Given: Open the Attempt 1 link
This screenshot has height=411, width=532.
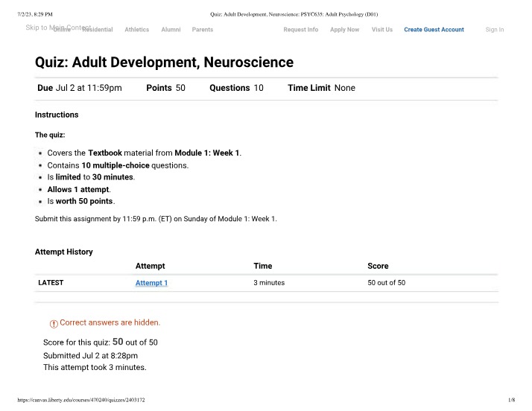Looking at the screenshot, I should pyautogui.click(x=151, y=283).
